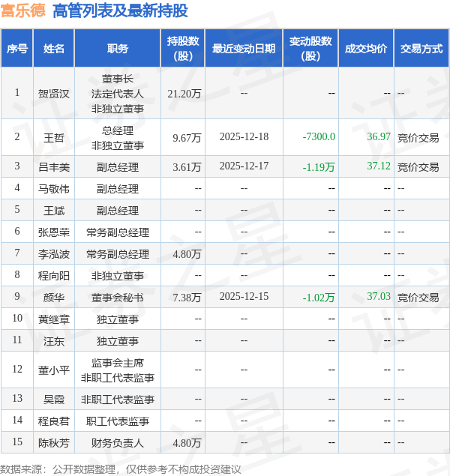
Task: Click 竞价交易 in 颜华's row
Action: coord(418,298)
